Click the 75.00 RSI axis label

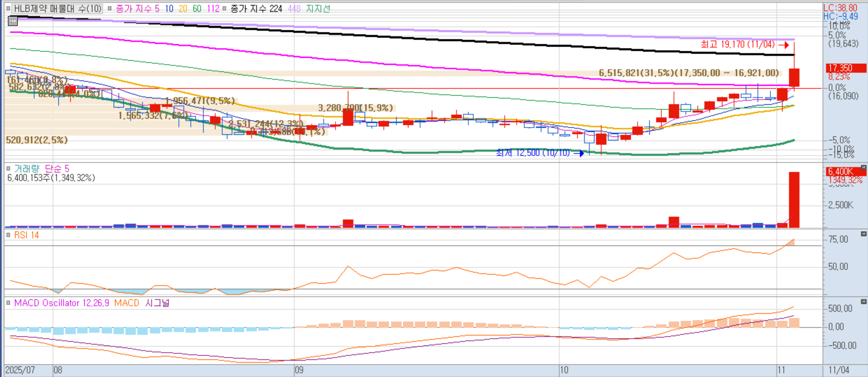click(838, 239)
